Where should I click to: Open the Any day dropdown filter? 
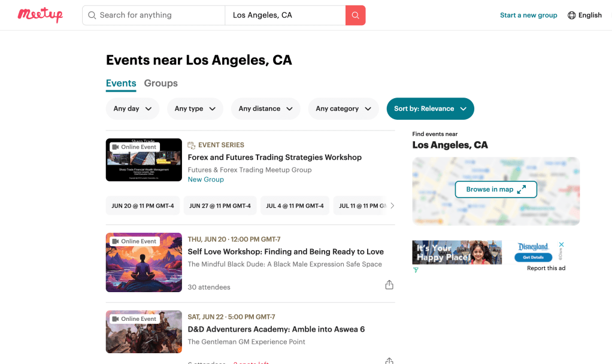132,108
